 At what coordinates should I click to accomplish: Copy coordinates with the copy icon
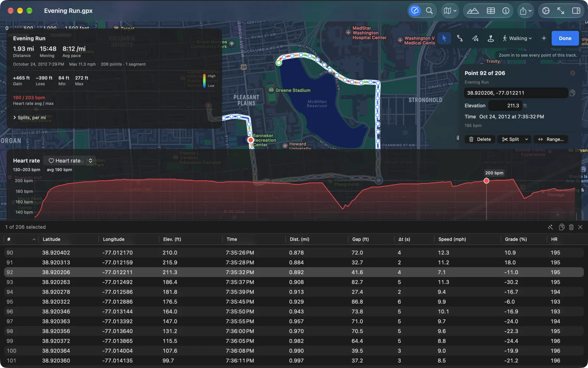tap(573, 93)
